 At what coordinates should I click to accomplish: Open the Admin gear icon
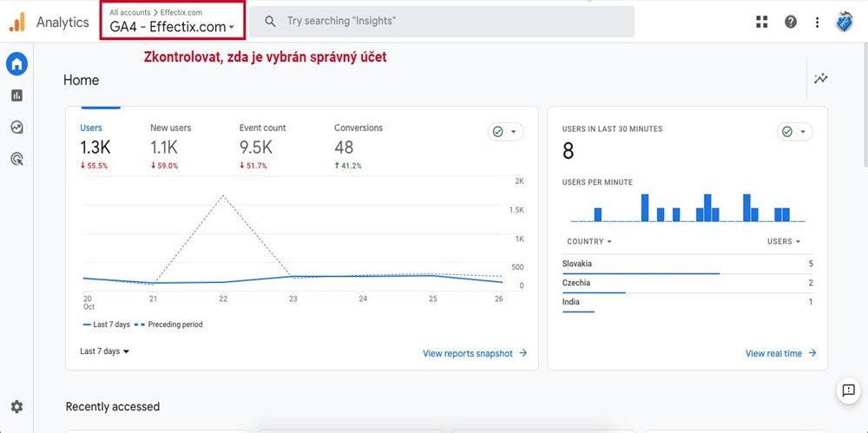click(17, 407)
